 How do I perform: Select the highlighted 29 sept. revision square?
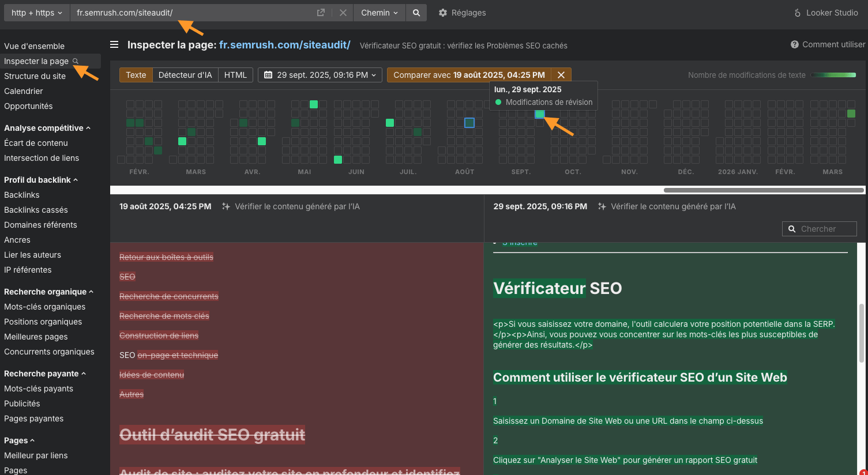click(540, 114)
